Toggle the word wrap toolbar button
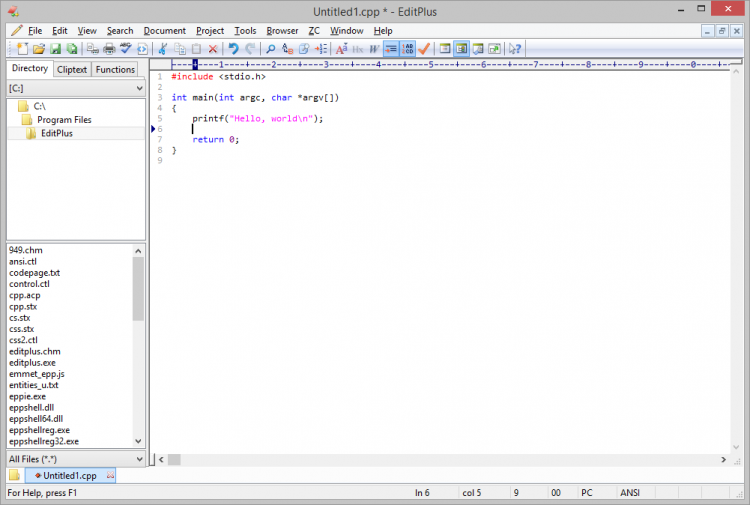 coord(391,48)
